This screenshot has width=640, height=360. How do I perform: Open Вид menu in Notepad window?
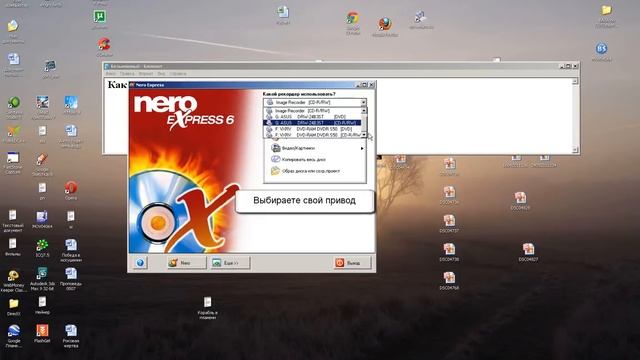pyautogui.click(x=162, y=74)
